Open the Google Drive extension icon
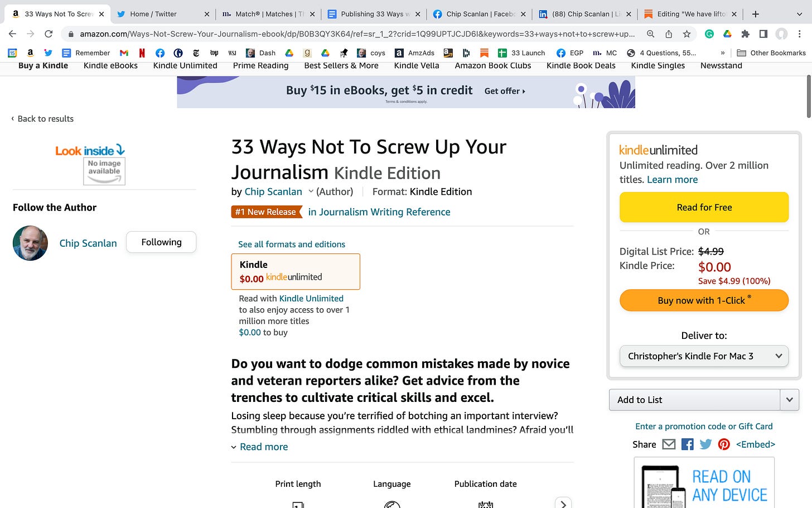Image resolution: width=812 pixels, height=508 pixels. click(727, 34)
